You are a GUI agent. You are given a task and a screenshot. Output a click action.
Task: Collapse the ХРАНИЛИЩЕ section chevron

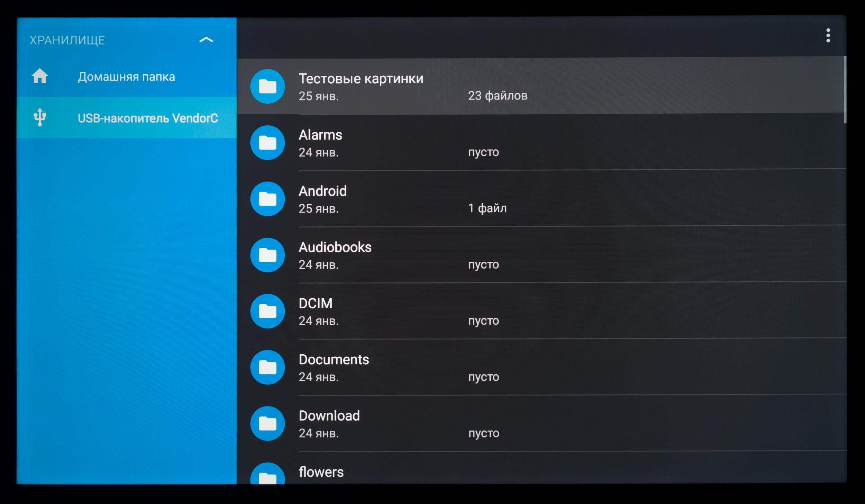click(x=206, y=40)
